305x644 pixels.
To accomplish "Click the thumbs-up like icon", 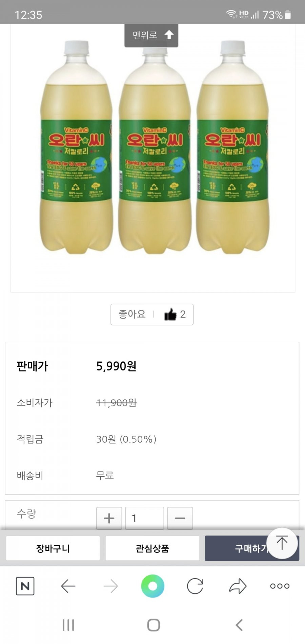I will pos(170,315).
